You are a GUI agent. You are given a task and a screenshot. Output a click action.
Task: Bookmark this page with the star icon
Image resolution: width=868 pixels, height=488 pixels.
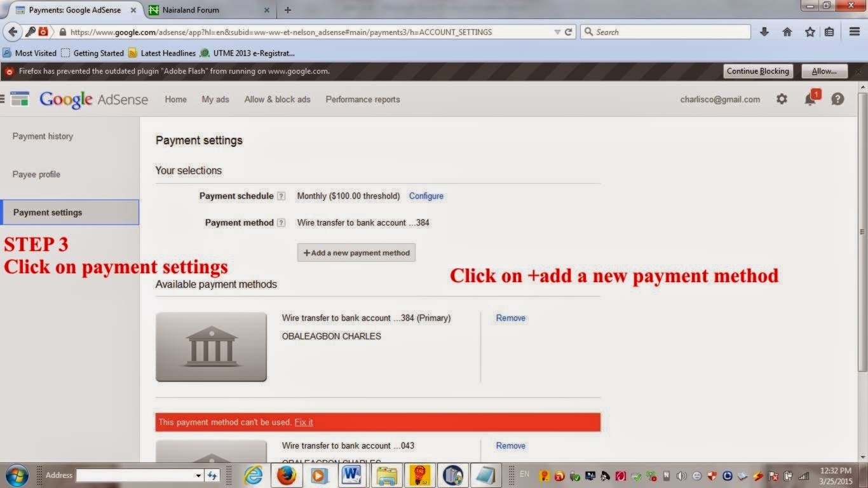pyautogui.click(x=810, y=32)
